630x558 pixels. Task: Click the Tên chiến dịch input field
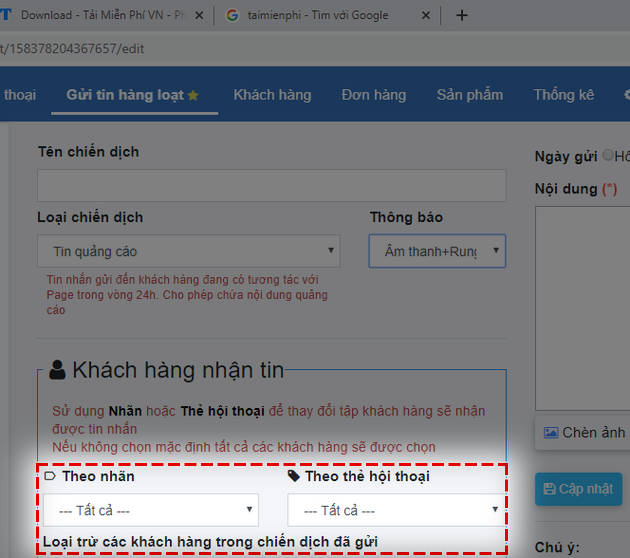272,186
